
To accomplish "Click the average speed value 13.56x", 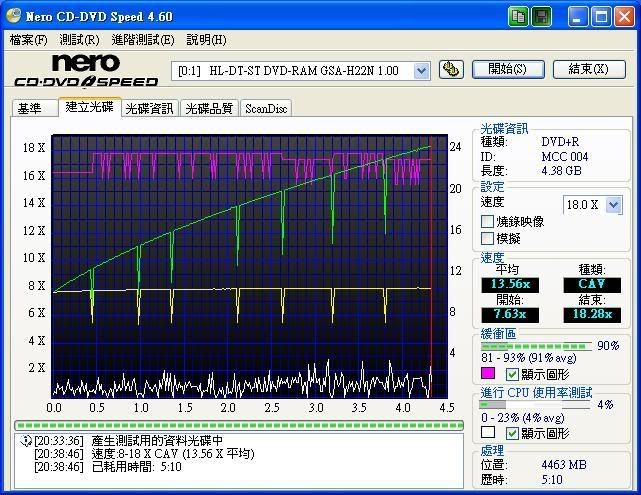I will 510,284.
